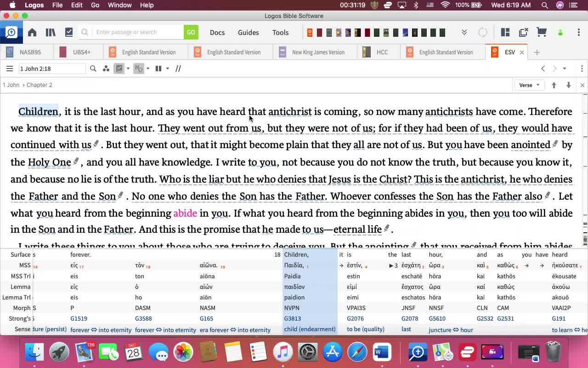
Task: Expand shortcuts bar overflow chevron
Action: point(464,32)
